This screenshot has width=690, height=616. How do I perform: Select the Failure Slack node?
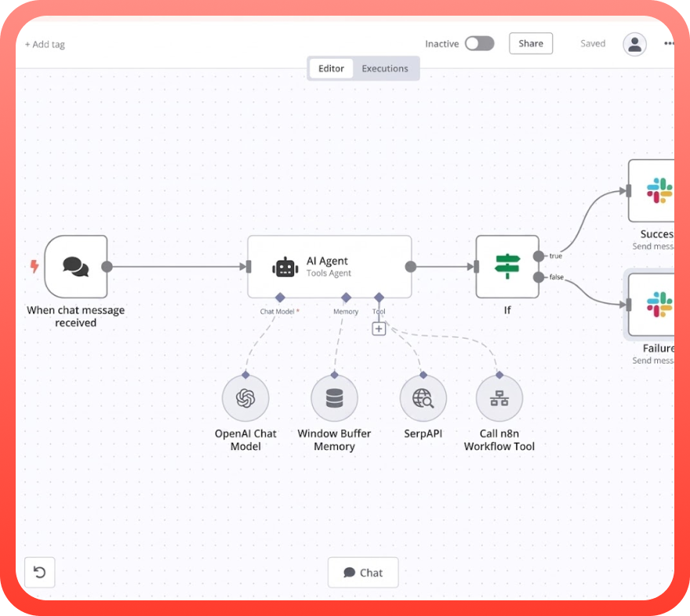click(x=652, y=304)
